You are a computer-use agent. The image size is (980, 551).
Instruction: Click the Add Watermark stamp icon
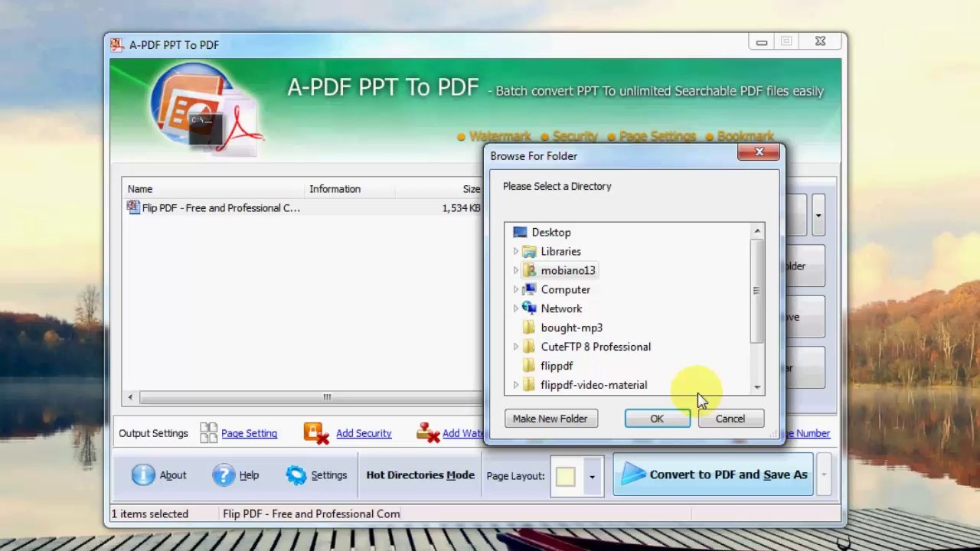pyautogui.click(x=428, y=433)
